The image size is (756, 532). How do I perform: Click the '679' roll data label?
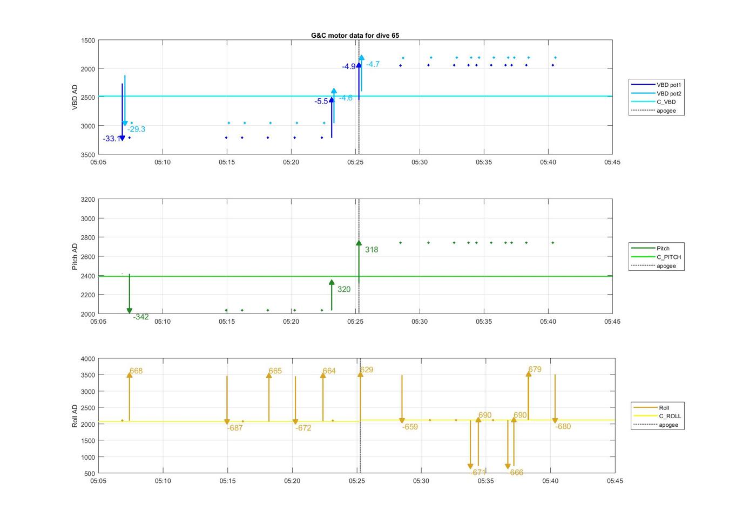point(535,370)
